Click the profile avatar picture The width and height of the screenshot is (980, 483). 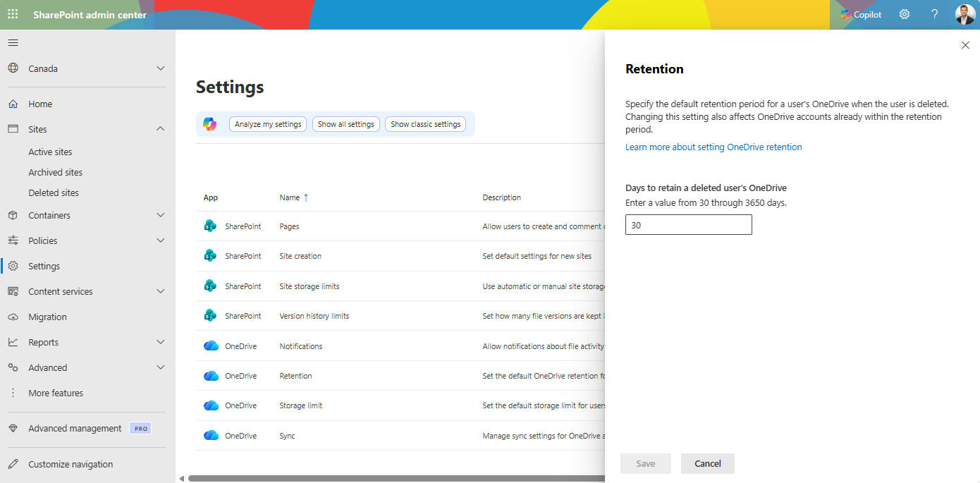tap(964, 14)
